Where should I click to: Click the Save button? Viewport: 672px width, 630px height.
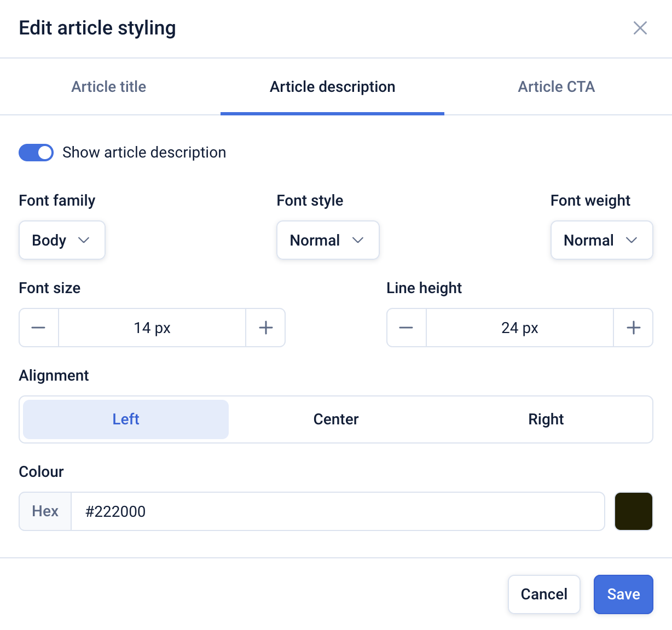(x=623, y=594)
